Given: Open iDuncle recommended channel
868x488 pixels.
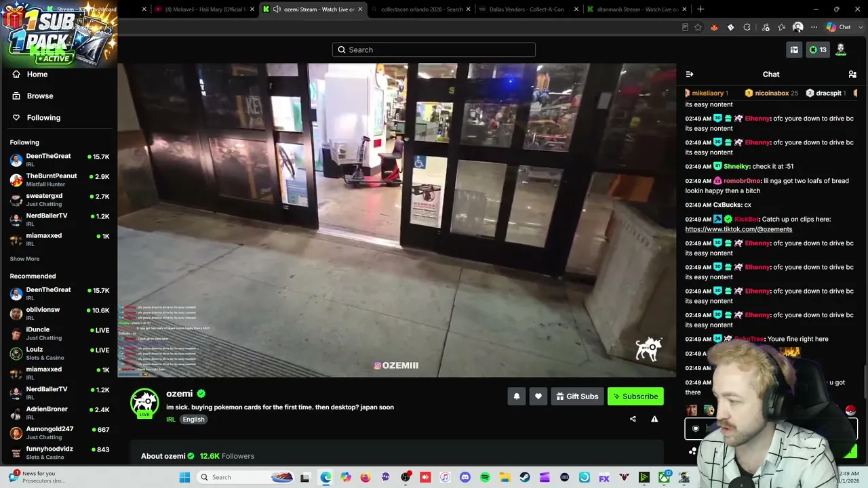Looking at the screenshot, I should pos(59,333).
